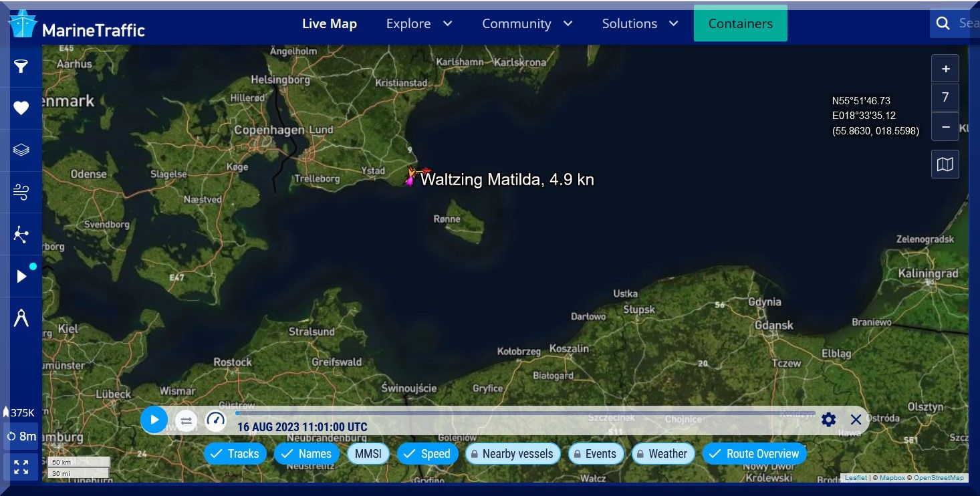Go to the Live Map tab
The image size is (980, 496).
[329, 23]
